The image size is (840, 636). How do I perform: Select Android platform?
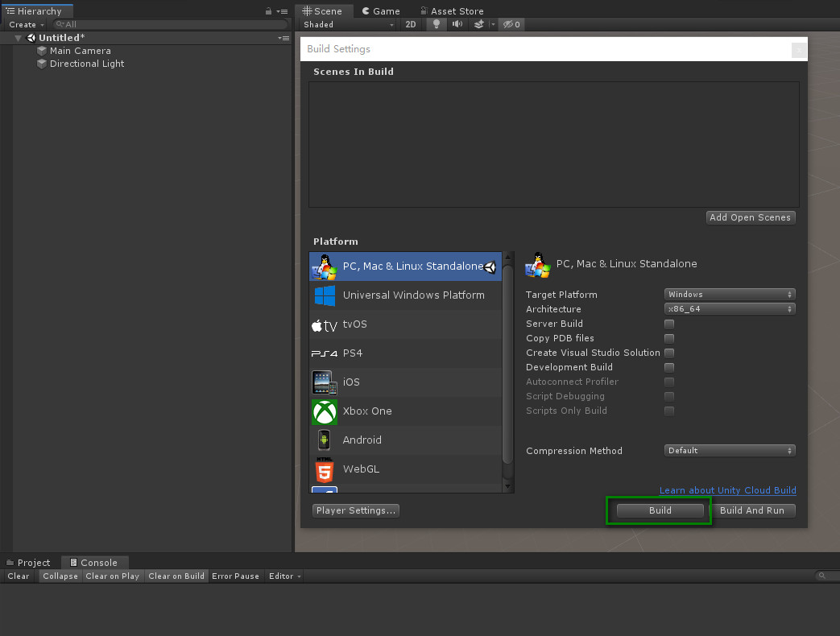tap(406, 440)
